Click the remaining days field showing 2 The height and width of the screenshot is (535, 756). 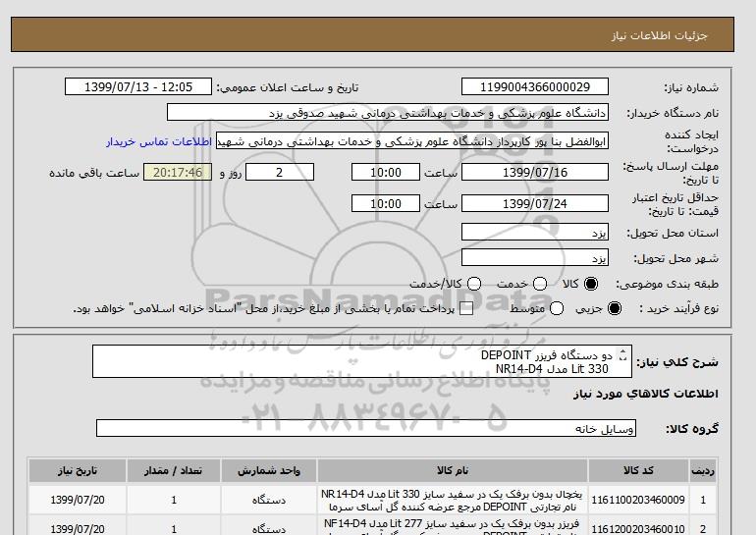click(x=280, y=172)
